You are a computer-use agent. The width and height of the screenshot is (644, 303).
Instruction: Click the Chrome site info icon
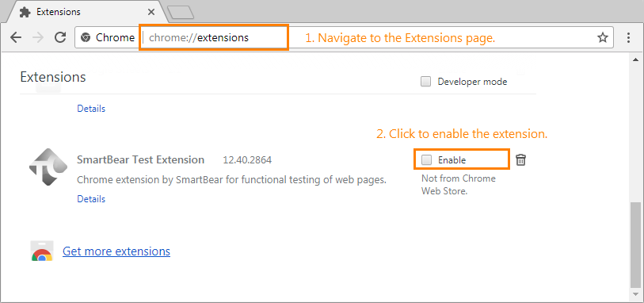(86, 38)
